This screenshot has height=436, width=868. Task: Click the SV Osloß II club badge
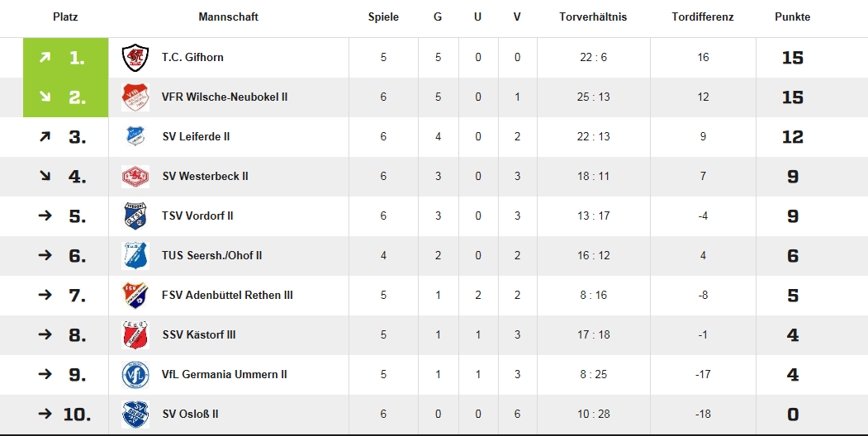click(135, 415)
